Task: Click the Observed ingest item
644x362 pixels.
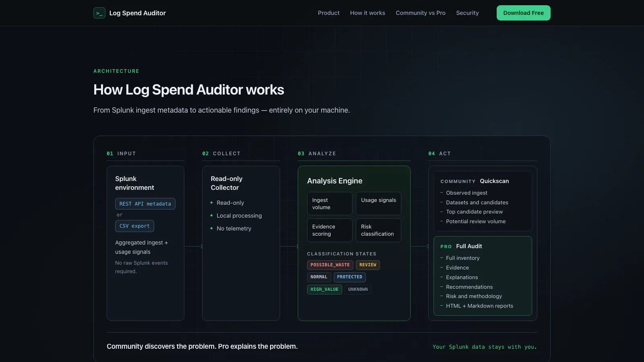Action: point(466,193)
